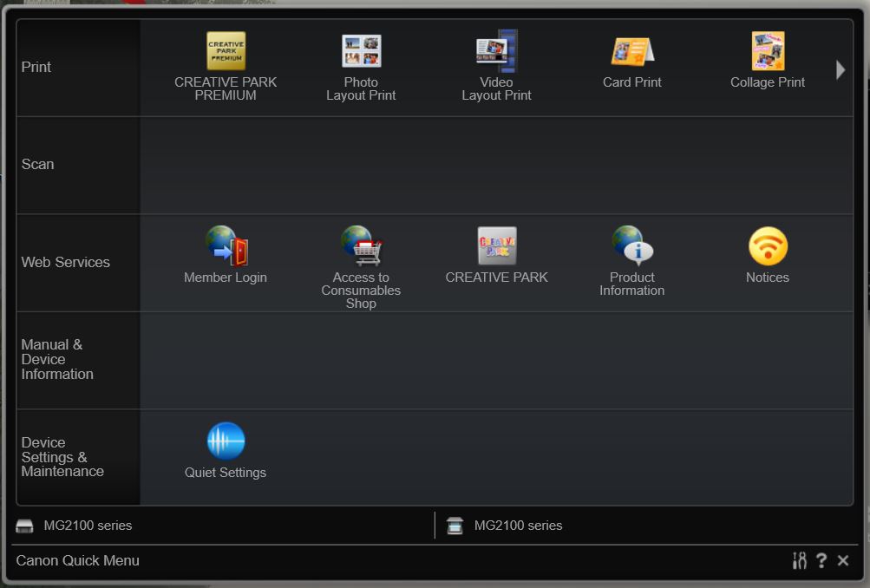Open Access to Consumables Shop

pyautogui.click(x=361, y=247)
